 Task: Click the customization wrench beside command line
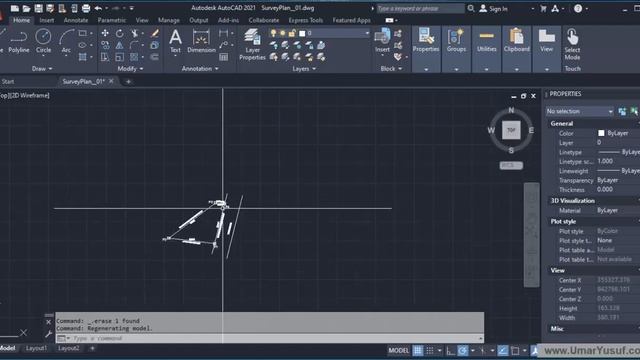(x=49, y=334)
